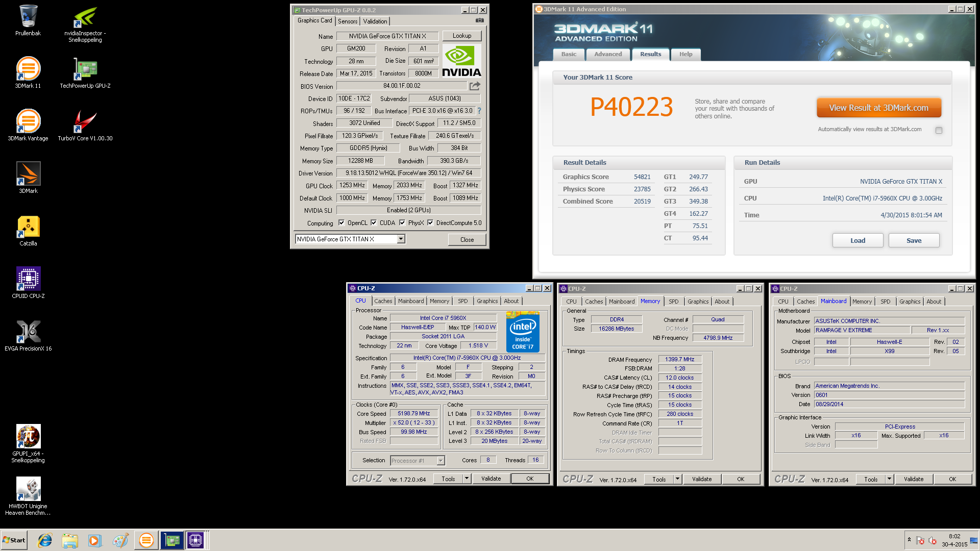Open Windows Explorer folder on taskbar

70,540
